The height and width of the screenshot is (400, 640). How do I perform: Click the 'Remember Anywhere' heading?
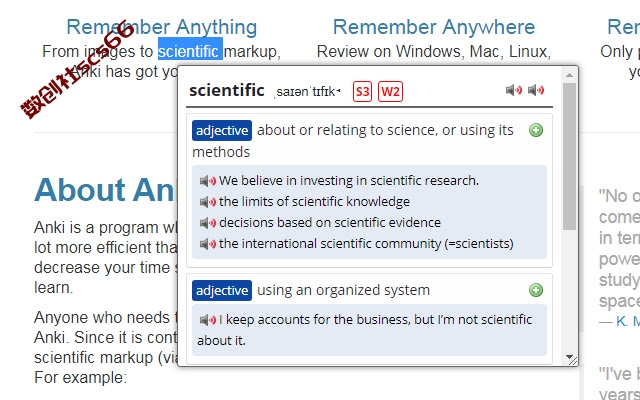click(x=434, y=27)
